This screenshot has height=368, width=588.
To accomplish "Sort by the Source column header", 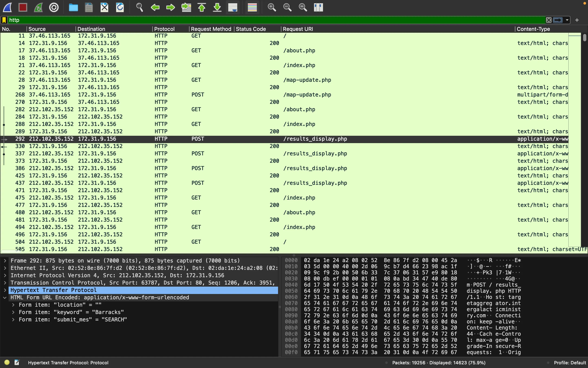I will click(x=51, y=29).
